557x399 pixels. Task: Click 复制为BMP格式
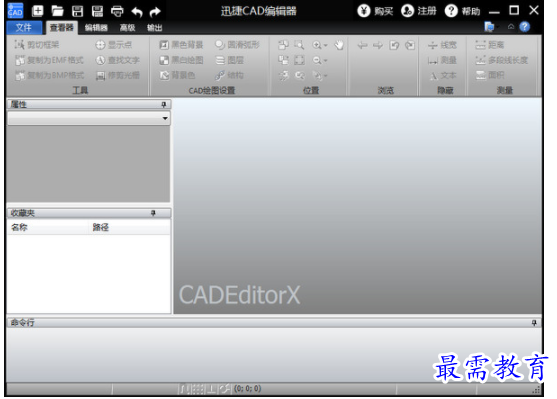[x=49, y=75]
